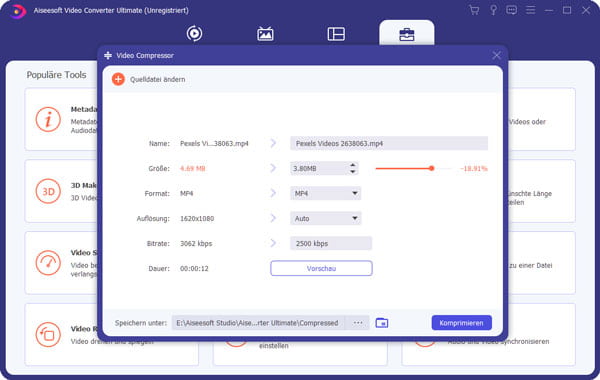
Task: Select the Toolbox tab icon
Action: (407, 34)
